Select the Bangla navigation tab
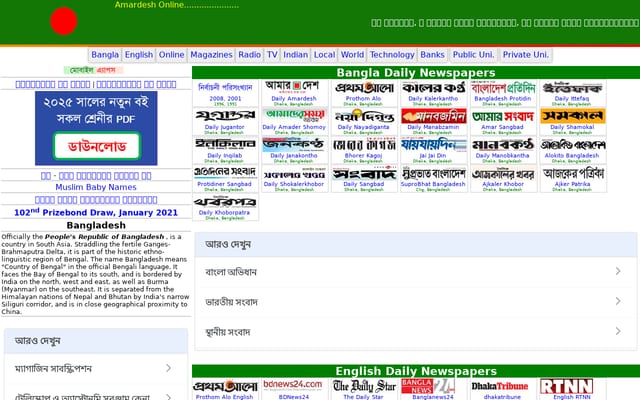This screenshot has height=400, width=640. click(x=105, y=55)
